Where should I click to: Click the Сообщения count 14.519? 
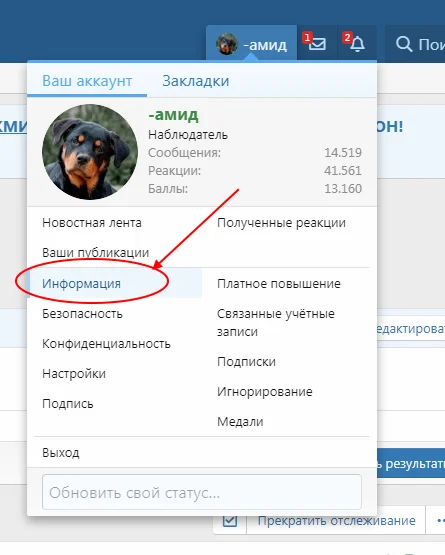pos(343,153)
